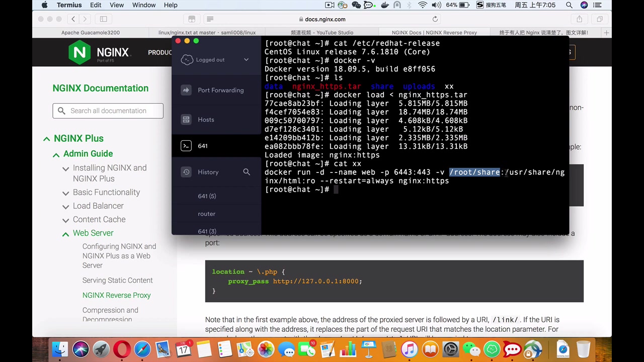Open the Edit menu
The width and height of the screenshot is (644, 362).
click(96, 5)
